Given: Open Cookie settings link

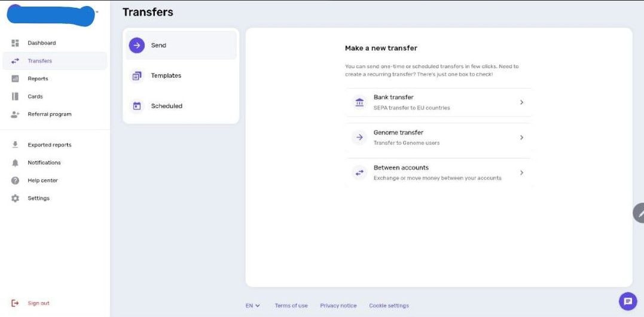Looking at the screenshot, I should tap(389, 306).
